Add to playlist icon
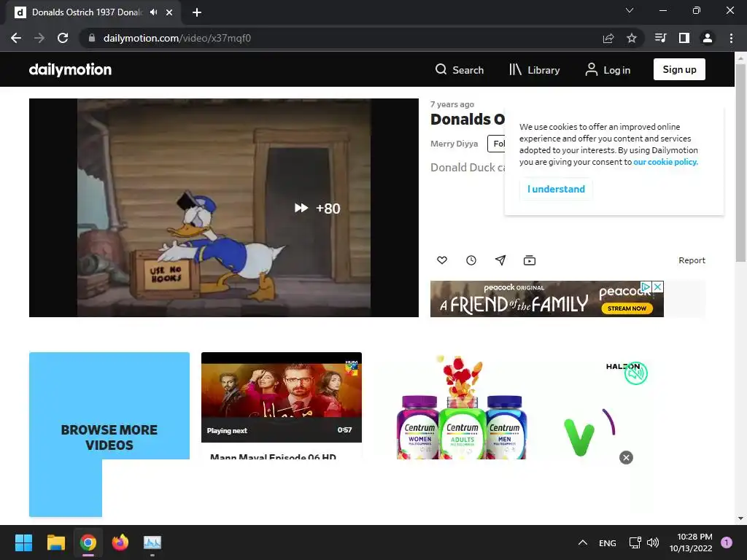 (x=530, y=260)
